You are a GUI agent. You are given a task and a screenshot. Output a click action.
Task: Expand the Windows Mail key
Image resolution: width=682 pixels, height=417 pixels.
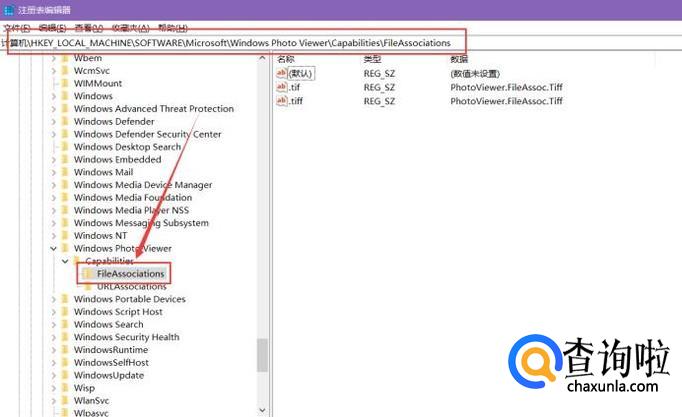(x=53, y=173)
